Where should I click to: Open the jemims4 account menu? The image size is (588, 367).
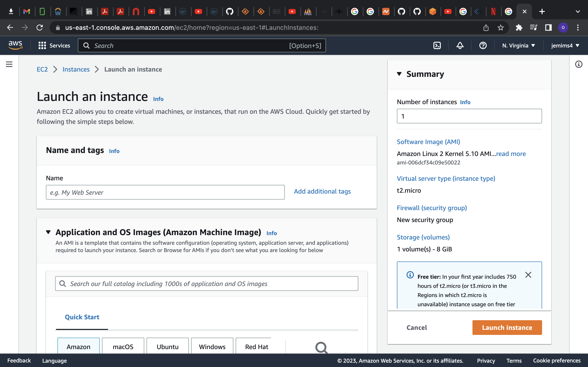coord(564,45)
